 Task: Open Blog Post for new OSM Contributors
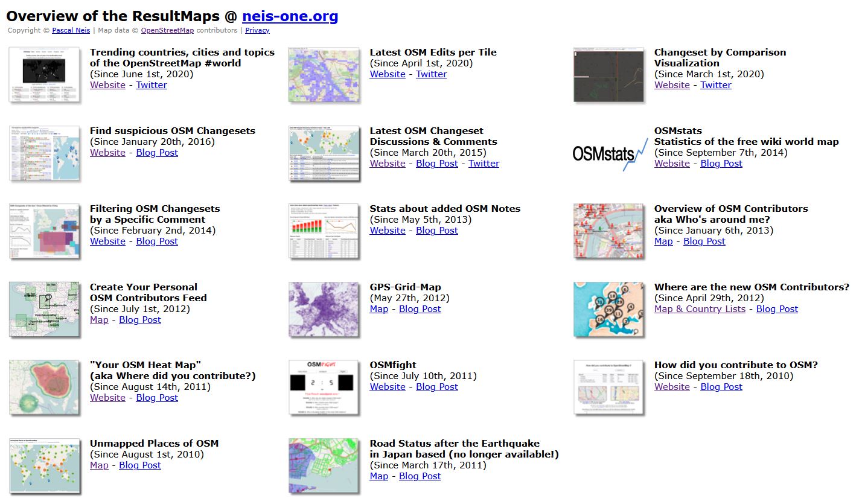[777, 309]
